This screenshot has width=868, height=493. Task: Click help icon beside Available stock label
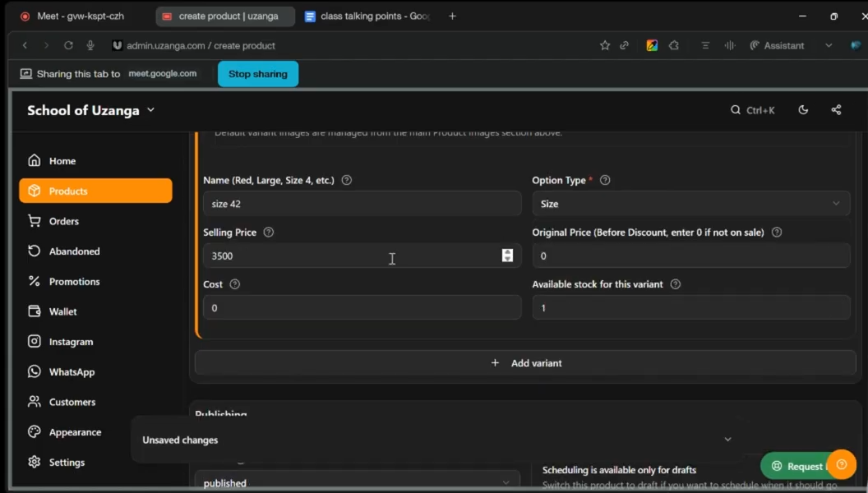(676, 284)
